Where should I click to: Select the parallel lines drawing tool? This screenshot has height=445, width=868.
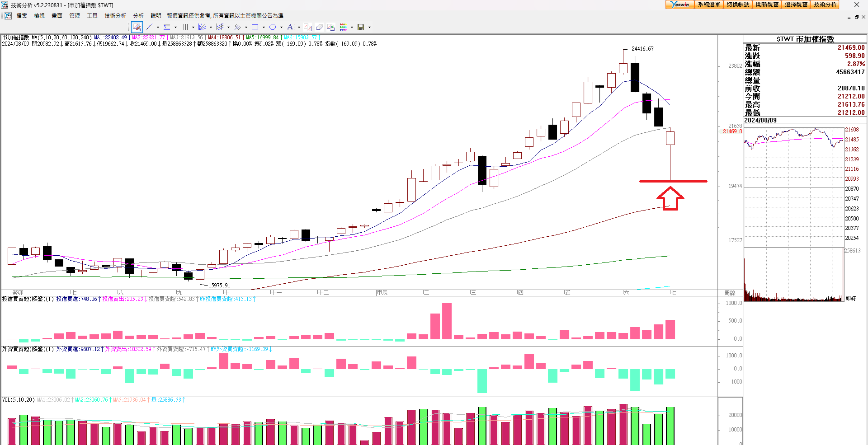(x=237, y=27)
